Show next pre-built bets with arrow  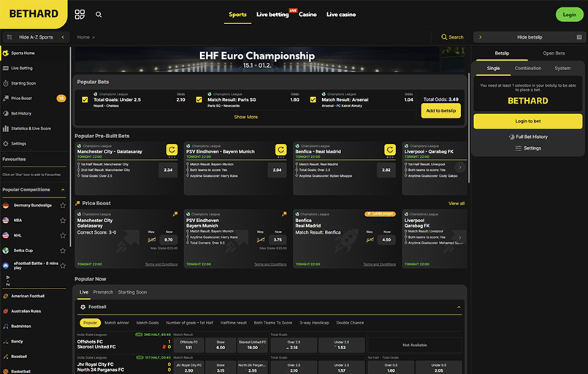(x=459, y=167)
